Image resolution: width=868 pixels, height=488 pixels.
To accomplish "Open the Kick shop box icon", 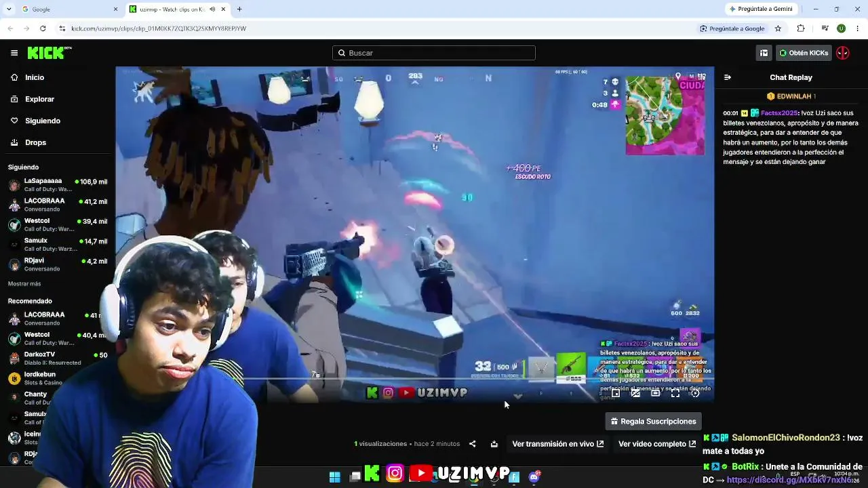I will pyautogui.click(x=764, y=53).
